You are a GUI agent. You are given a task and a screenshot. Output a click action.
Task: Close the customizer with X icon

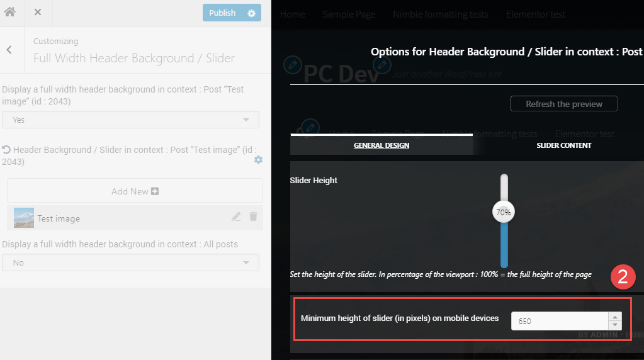point(38,12)
